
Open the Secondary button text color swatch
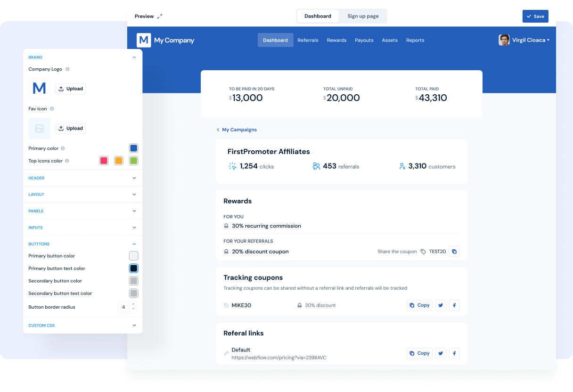click(134, 294)
